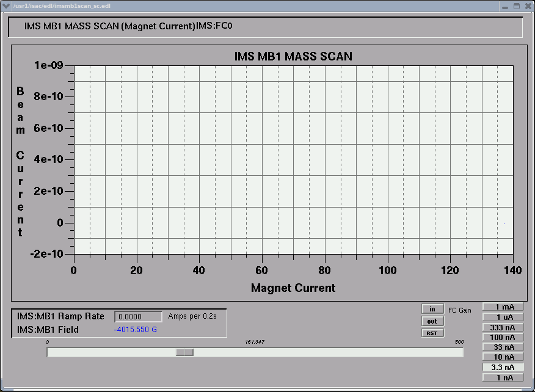Select the 3.3 nA gain option
Viewport: 535px width, 392px height.
pos(504,367)
